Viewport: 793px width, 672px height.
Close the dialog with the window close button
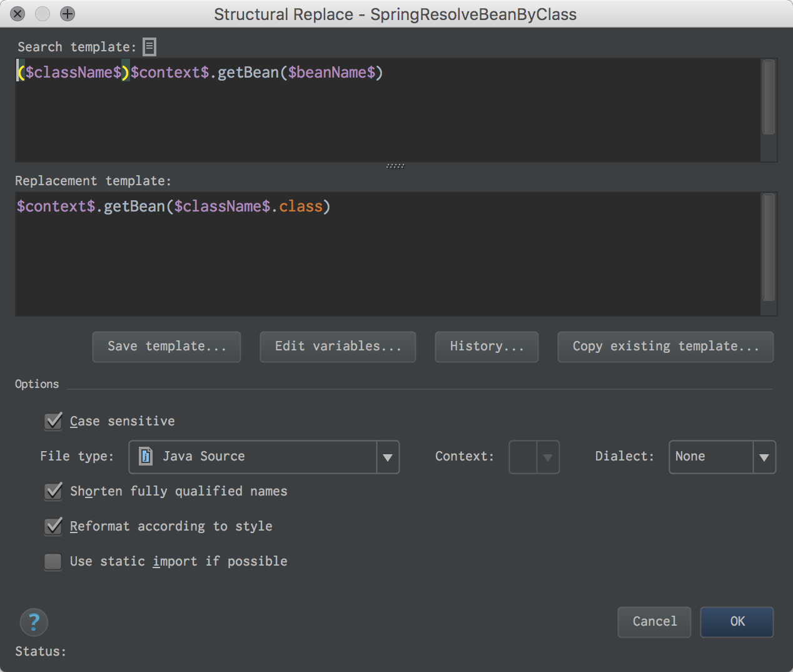point(18,14)
